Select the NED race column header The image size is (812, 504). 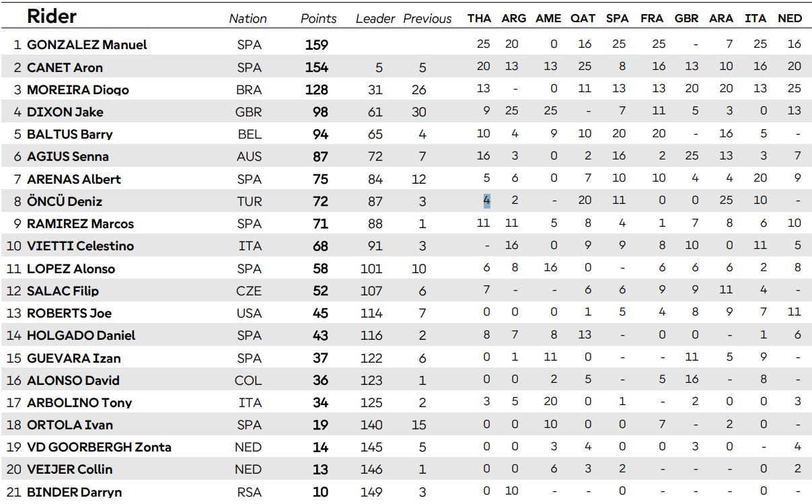click(x=789, y=19)
